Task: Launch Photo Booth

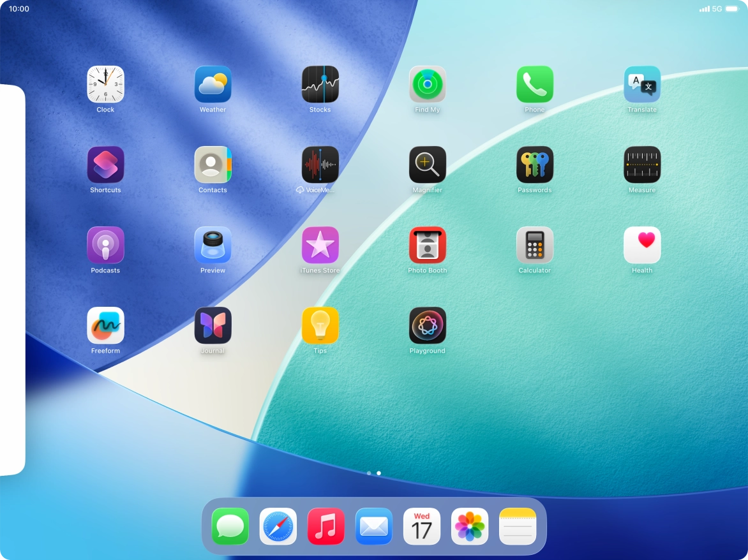Action: pos(427,246)
